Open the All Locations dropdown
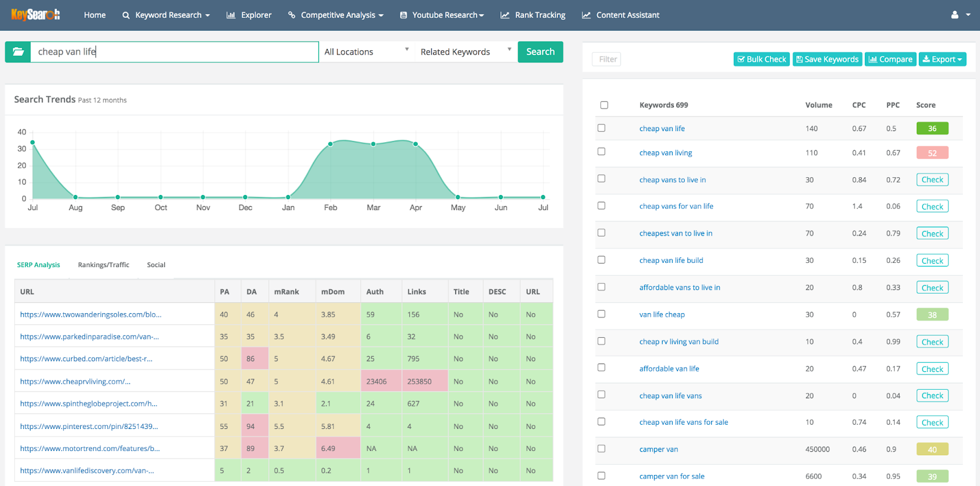This screenshot has height=486, width=980. 366,52
